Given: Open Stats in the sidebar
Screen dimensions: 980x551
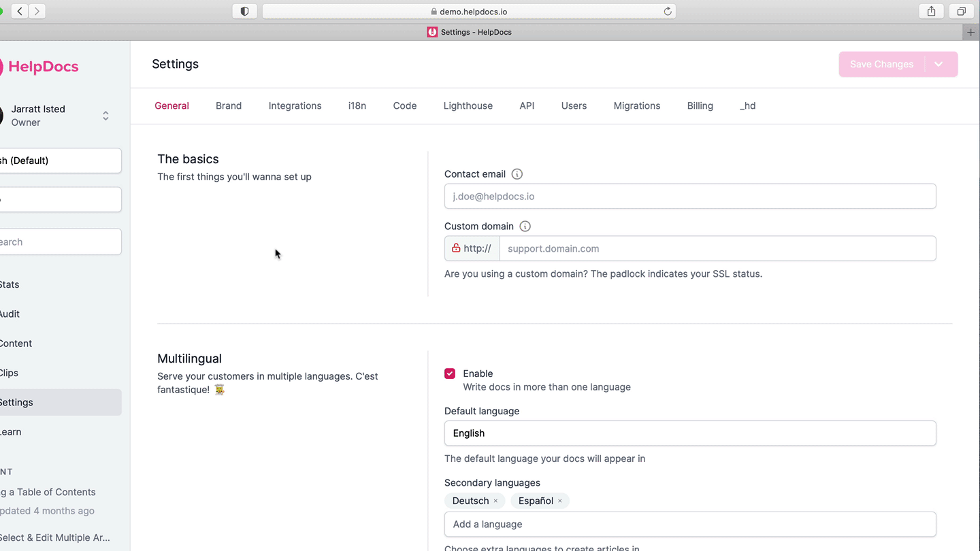Looking at the screenshot, I should tap(60, 284).
